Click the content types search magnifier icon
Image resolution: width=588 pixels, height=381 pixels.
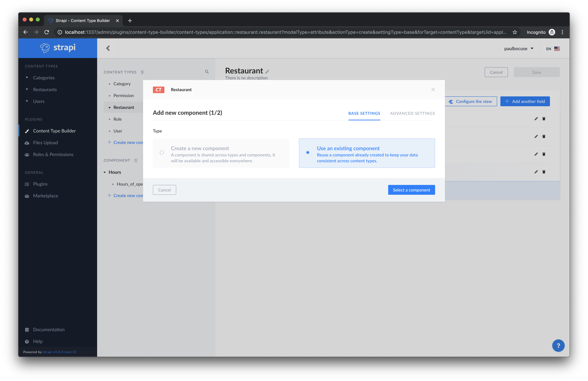tap(207, 72)
